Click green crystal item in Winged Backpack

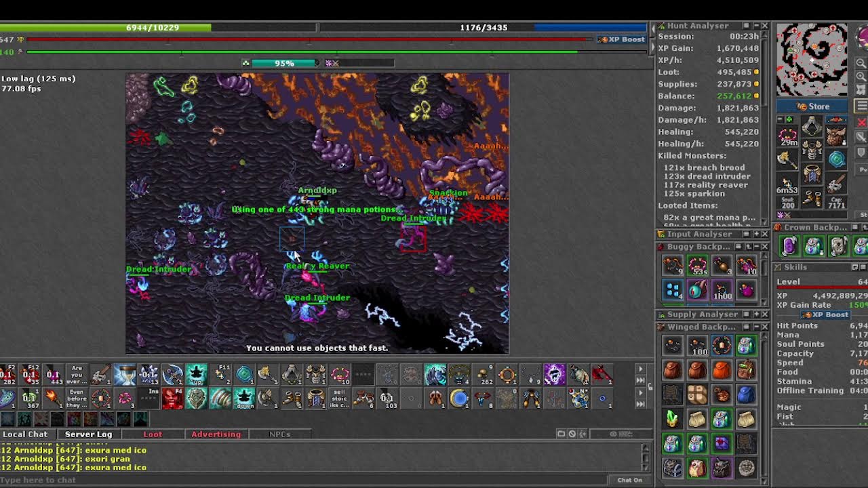[672, 419]
